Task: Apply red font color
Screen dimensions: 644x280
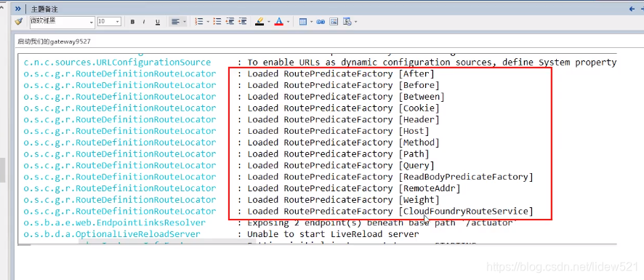Action: tap(279, 22)
